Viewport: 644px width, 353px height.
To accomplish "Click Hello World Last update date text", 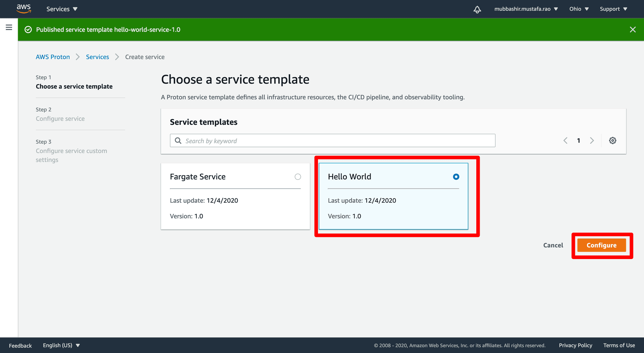I will 362,201.
